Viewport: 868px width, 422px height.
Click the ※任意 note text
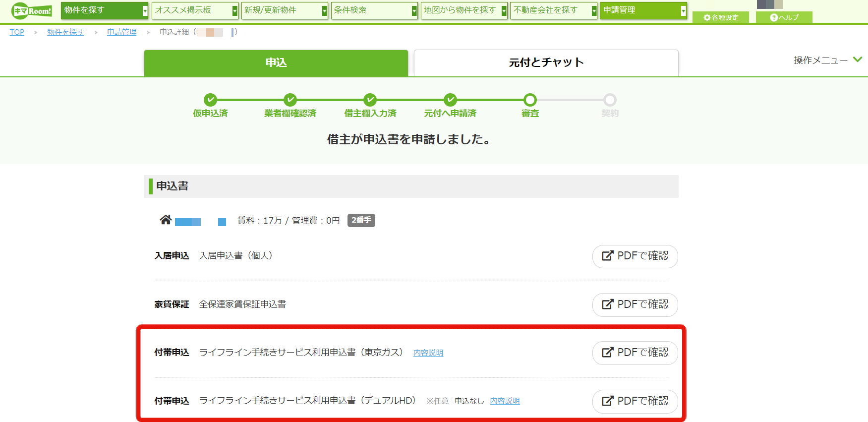[437, 401]
